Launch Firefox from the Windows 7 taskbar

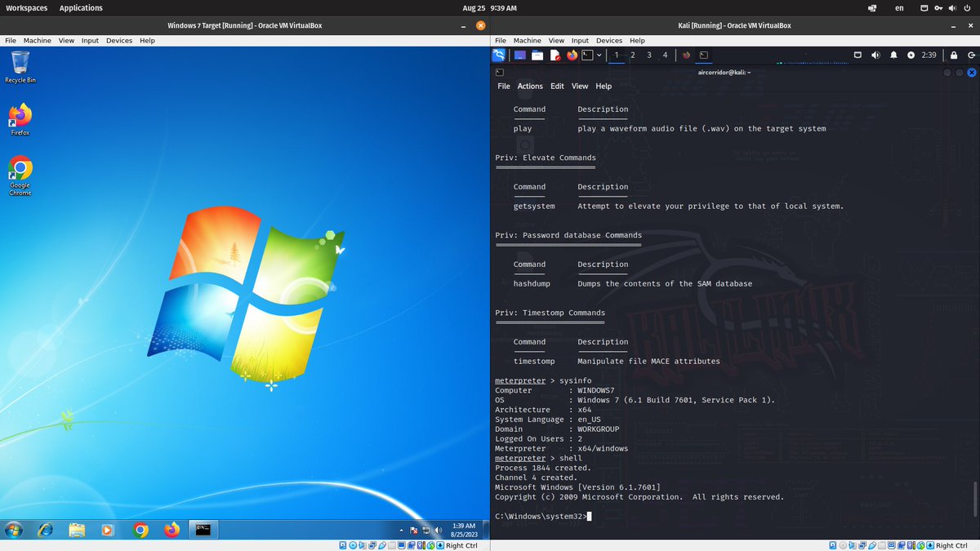click(171, 530)
